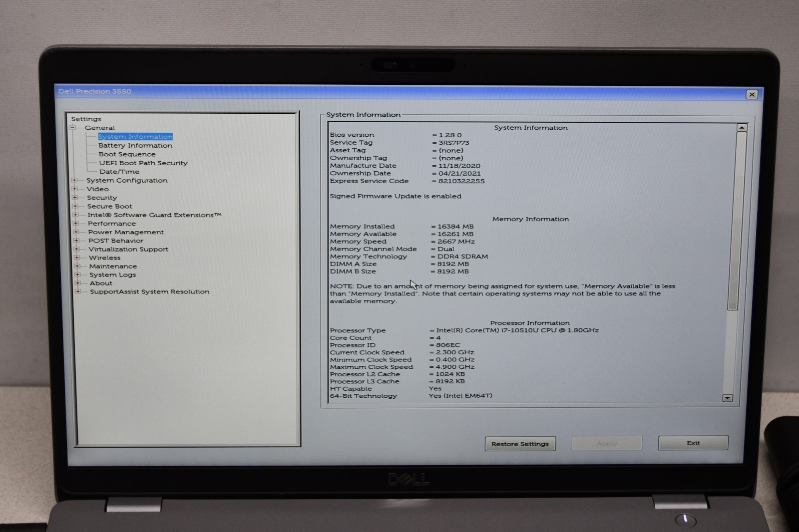Click Signed Firmware Update is enabled text
Screen dimensions: 799x532
(396, 196)
